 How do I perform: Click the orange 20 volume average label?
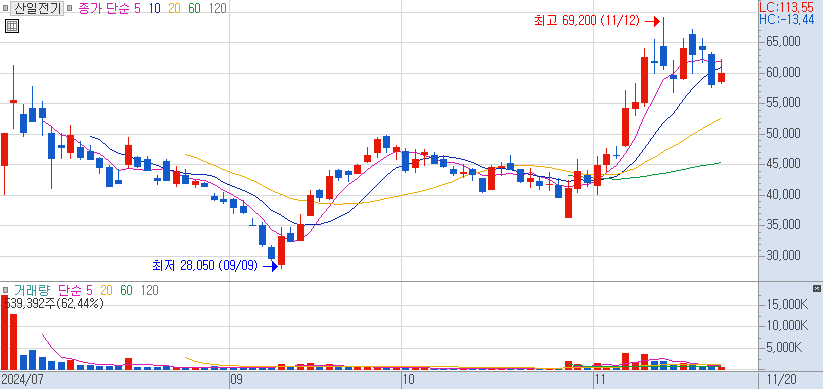tap(107, 290)
